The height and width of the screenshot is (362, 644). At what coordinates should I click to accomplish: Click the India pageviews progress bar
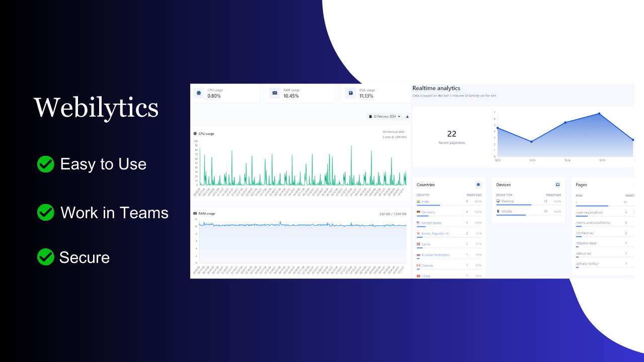[x=449, y=205]
